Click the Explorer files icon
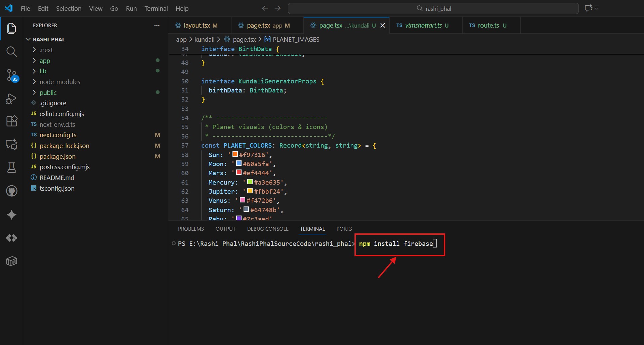Image resolution: width=644 pixels, height=345 pixels. [11, 28]
